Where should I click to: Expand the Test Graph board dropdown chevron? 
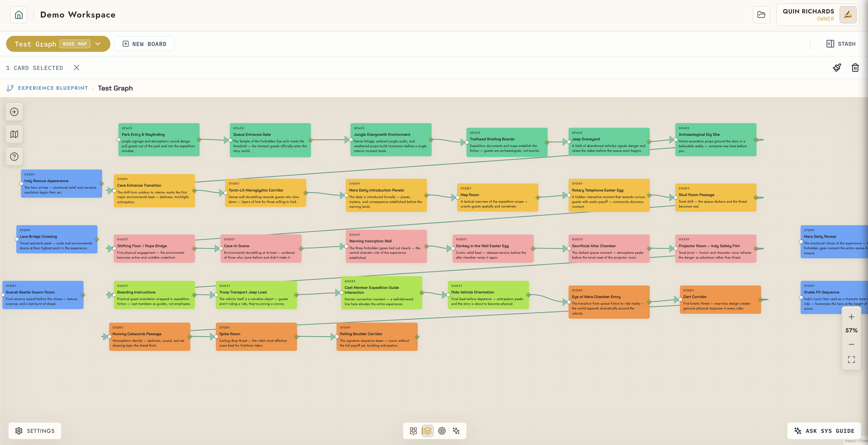[x=98, y=44]
